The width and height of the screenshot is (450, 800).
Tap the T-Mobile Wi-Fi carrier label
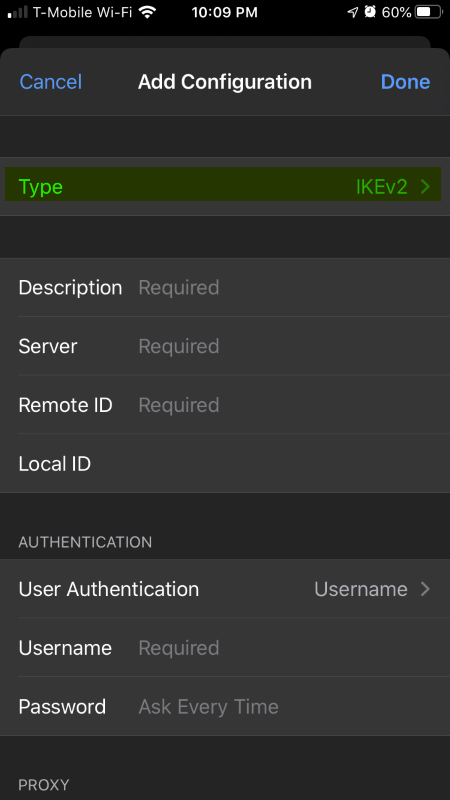(82, 12)
